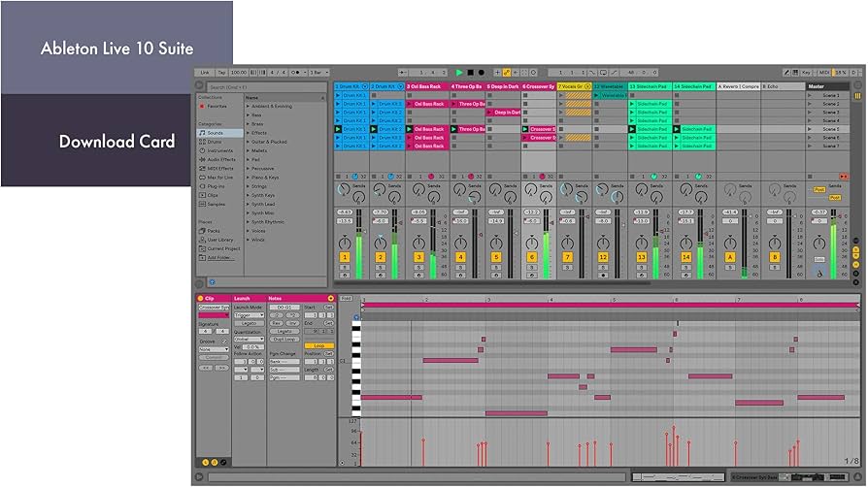Select the 7 Vocals Gr track header
This screenshot has height=488, width=868.
pos(572,86)
